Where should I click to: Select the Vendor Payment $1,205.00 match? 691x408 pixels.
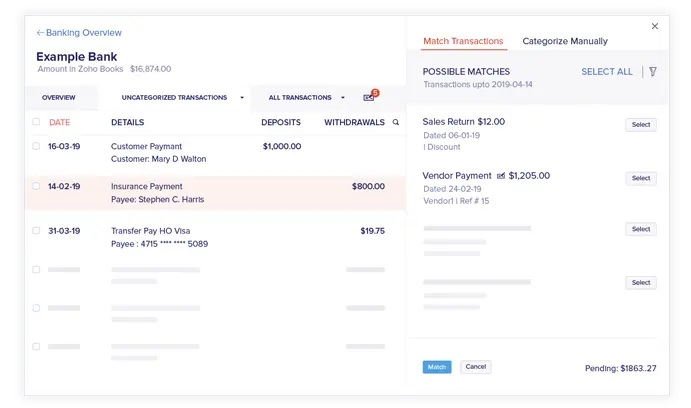tap(641, 178)
